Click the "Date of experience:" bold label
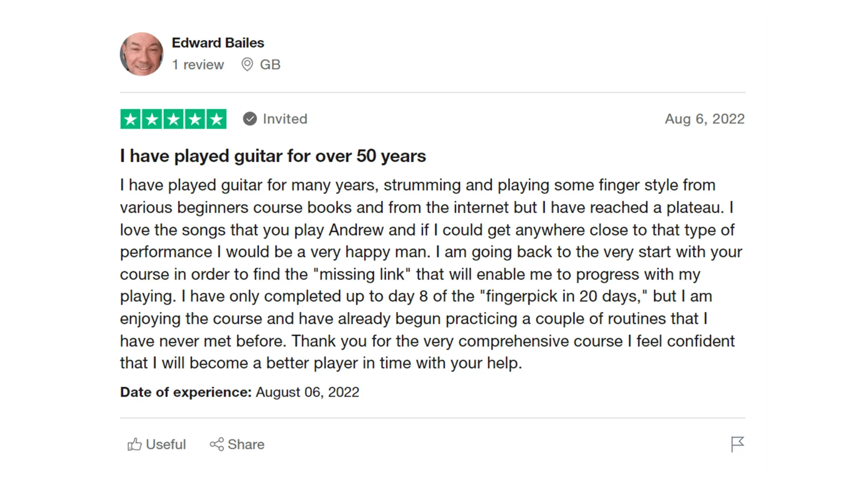The width and height of the screenshot is (868, 488). [186, 392]
